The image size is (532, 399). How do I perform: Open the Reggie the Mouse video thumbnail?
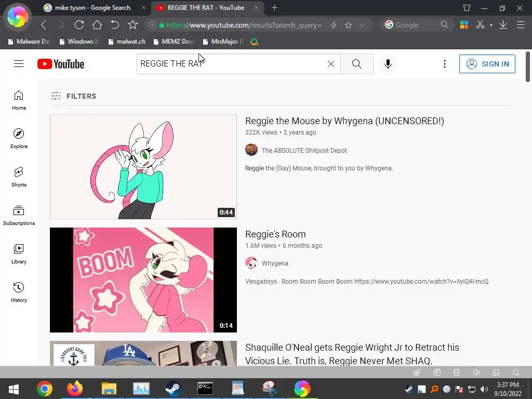[x=143, y=167]
